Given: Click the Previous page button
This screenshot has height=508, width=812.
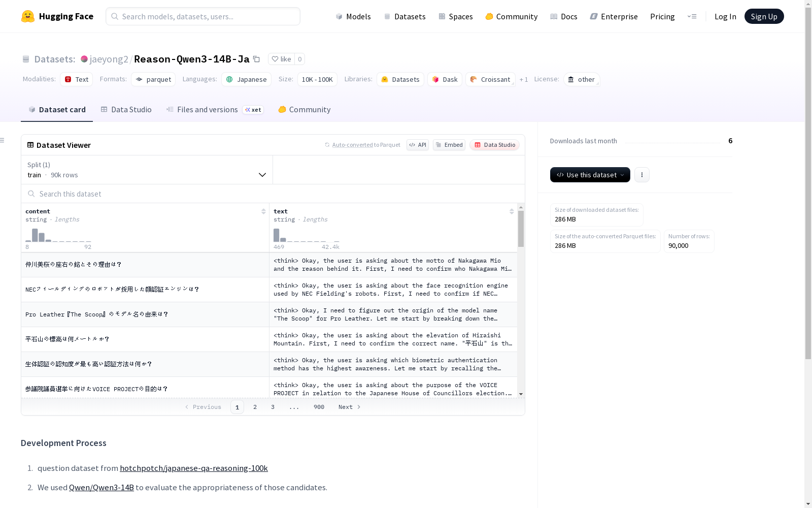Looking at the screenshot, I should tap(203, 407).
